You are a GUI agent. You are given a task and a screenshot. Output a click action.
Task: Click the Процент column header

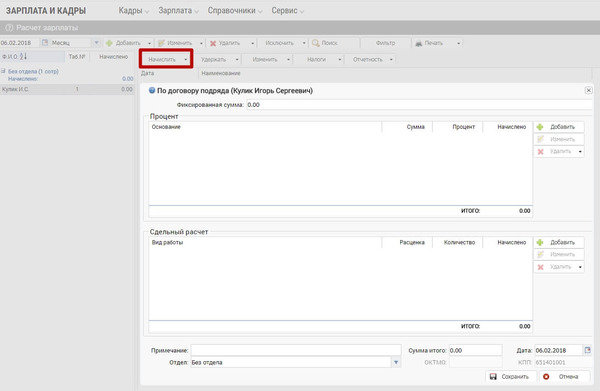458,127
